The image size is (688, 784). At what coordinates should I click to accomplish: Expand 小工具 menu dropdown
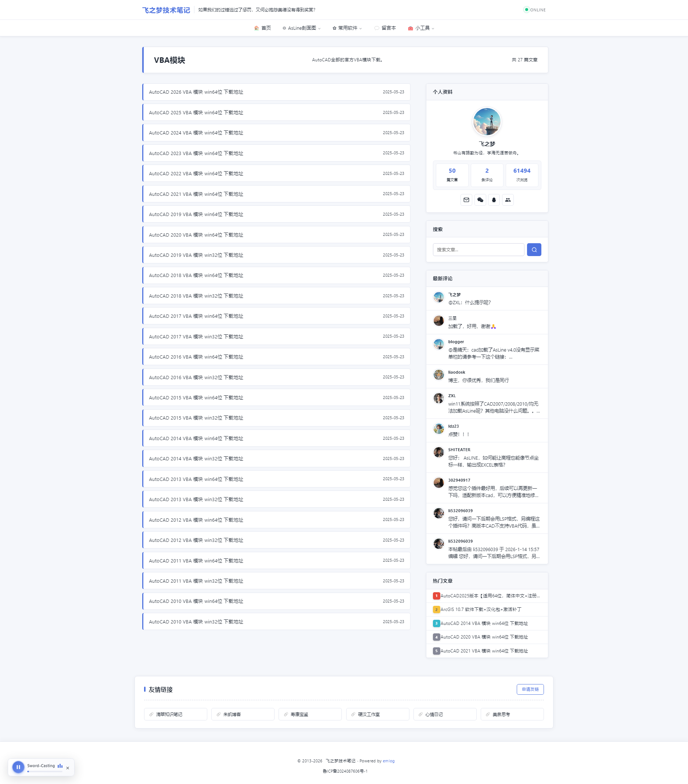point(421,28)
